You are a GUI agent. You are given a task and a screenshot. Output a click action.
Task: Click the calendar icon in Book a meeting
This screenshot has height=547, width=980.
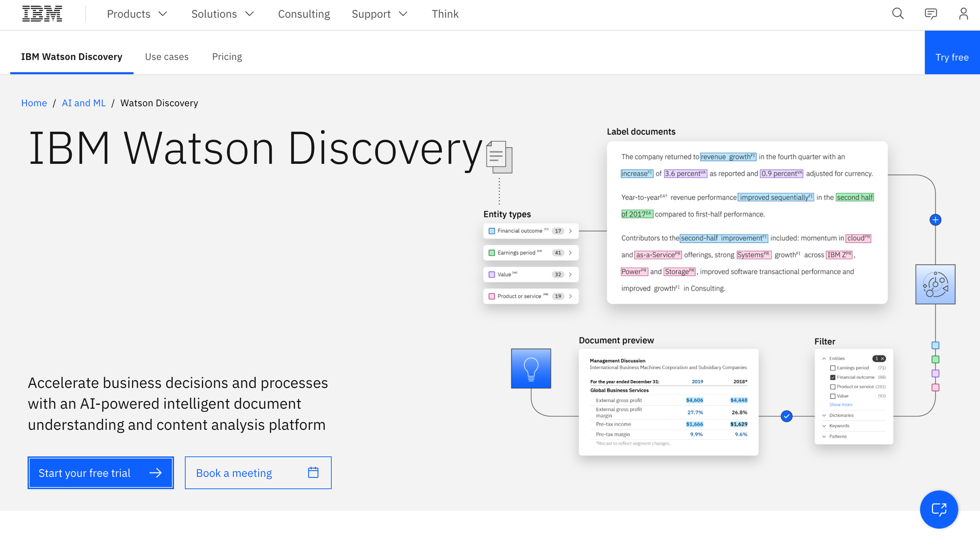313,472
